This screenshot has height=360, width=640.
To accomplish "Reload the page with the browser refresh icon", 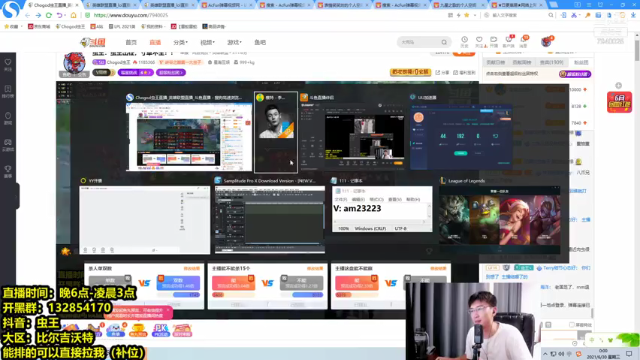I will 49,15.
